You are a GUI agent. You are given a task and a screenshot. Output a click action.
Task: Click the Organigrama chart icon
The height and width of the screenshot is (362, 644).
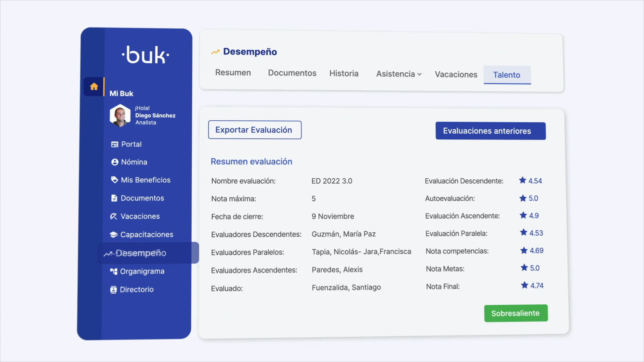coord(114,271)
